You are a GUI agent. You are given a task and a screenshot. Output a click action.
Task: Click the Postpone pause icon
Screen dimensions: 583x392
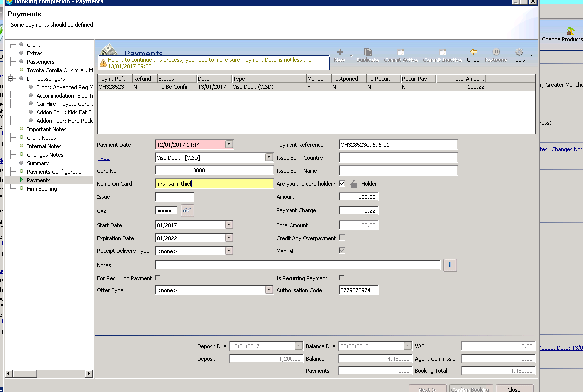496,52
